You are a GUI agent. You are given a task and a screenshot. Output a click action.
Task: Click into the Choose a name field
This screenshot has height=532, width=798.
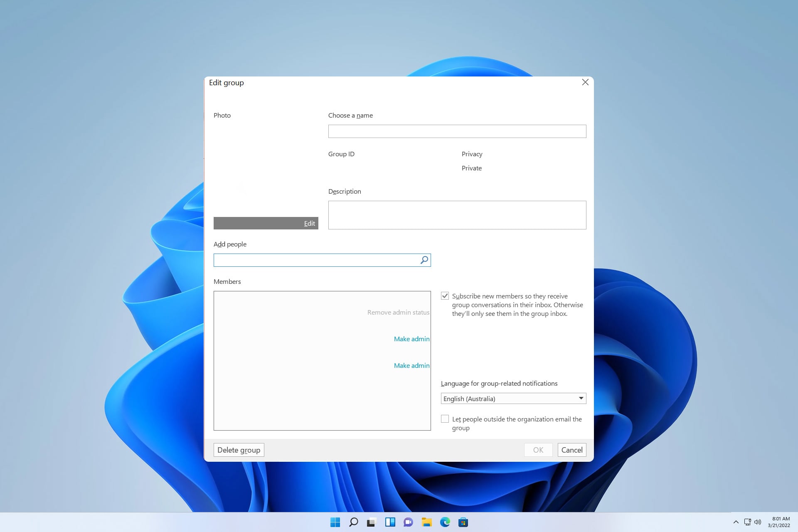tap(457, 131)
